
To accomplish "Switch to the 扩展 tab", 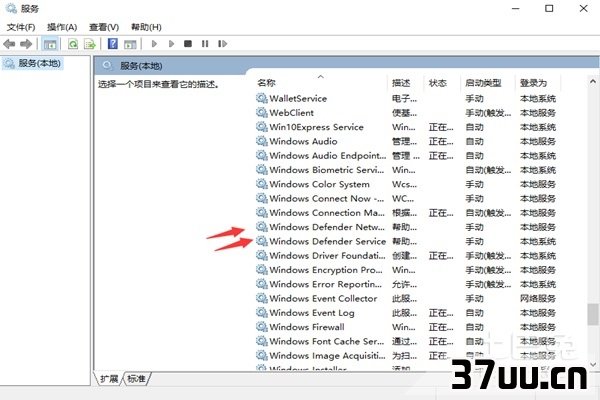I will 109,379.
